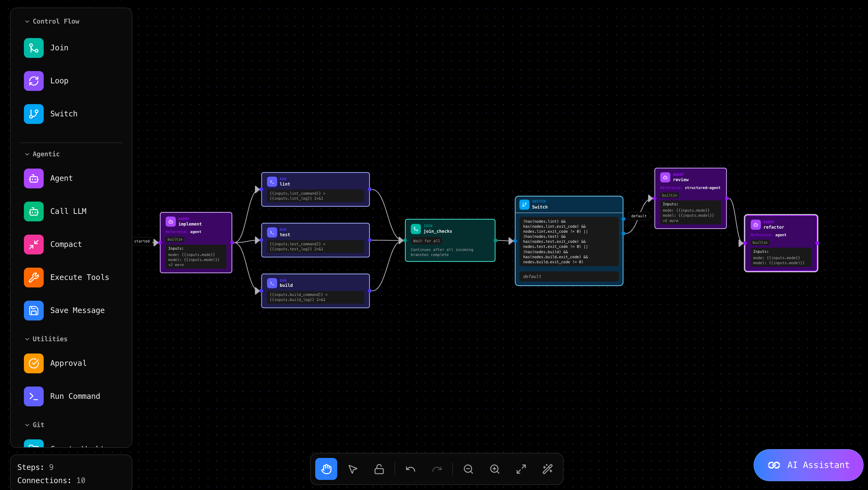The image size is (868, 490).
Task: Pick the Loop node icon
Action: click(34, 81)
